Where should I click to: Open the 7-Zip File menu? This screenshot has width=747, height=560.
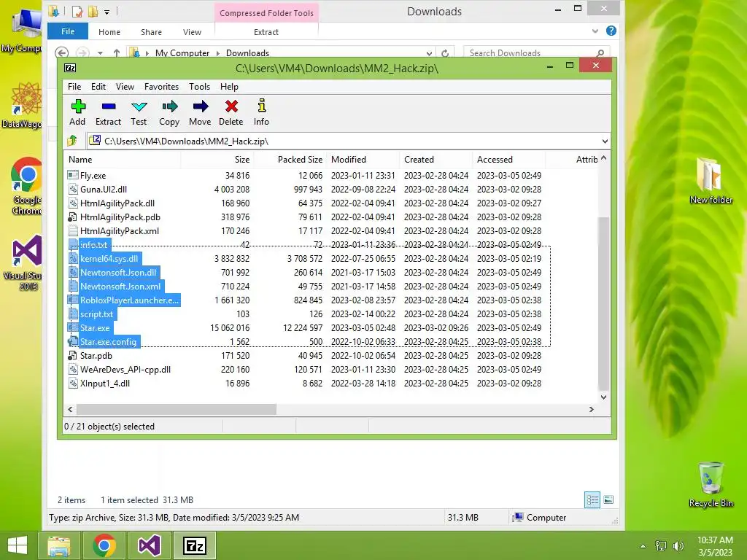coord(74,87)
